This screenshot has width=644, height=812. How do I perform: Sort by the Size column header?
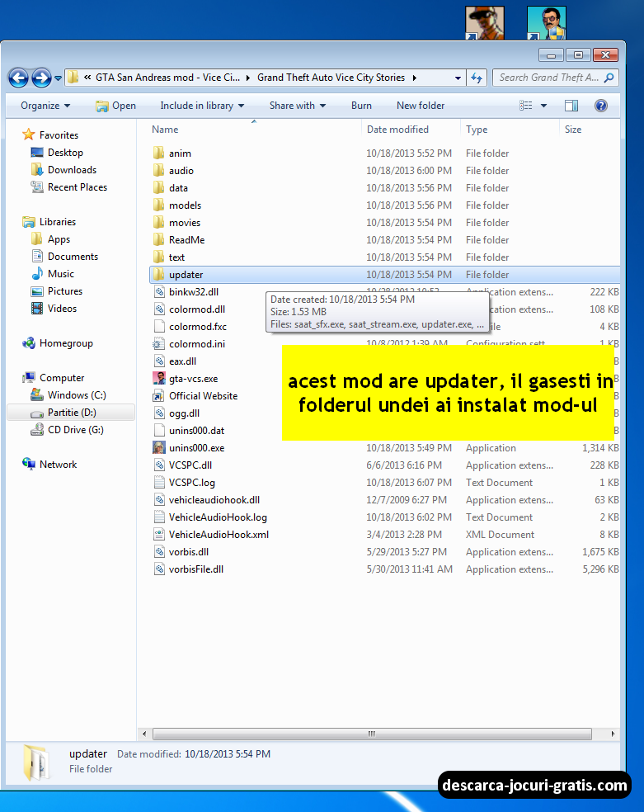572,130
